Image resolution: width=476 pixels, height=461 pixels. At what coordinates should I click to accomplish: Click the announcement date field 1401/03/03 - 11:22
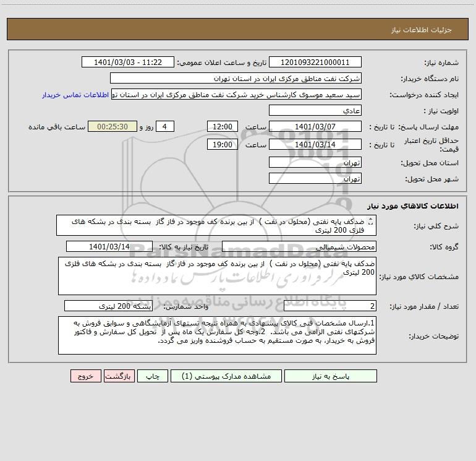tap(128, 62)
